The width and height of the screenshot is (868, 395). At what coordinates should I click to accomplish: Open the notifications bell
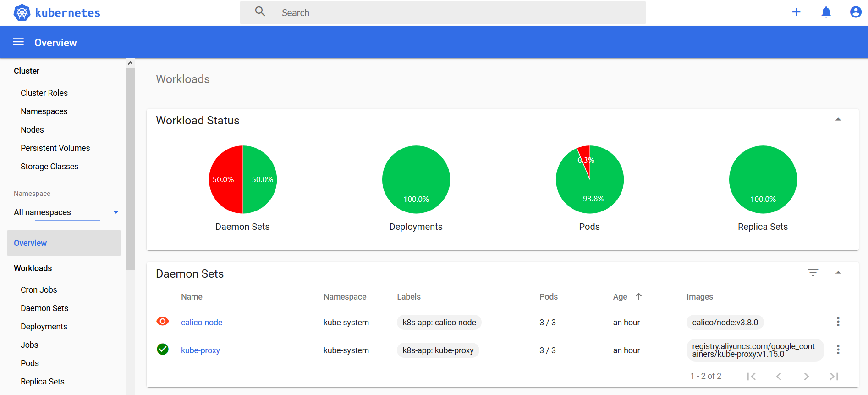(826, 12)
